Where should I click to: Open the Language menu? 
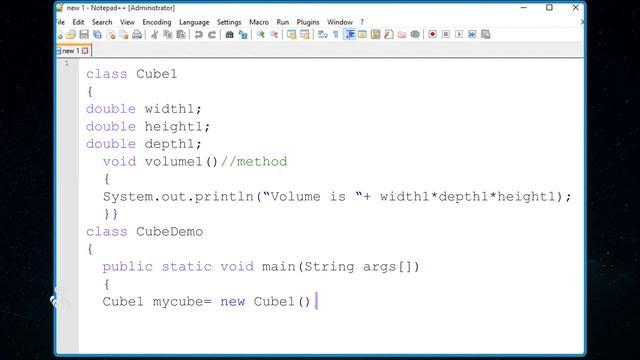click(x=194, y=22)
